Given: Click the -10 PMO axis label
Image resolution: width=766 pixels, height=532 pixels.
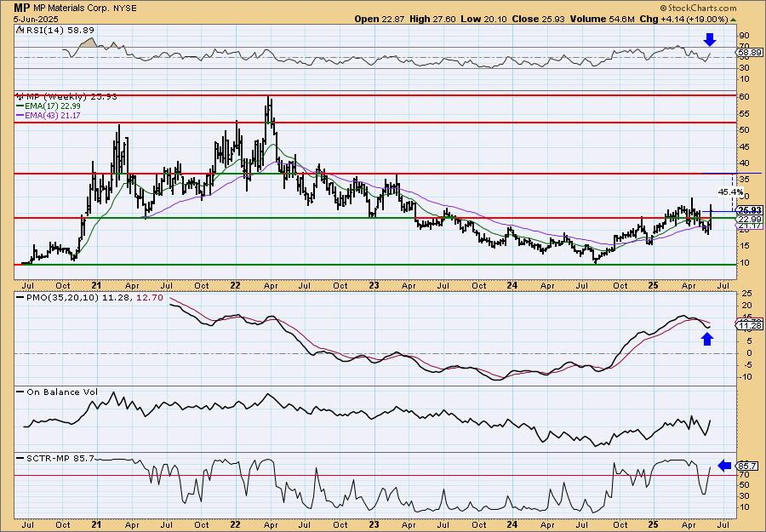Looking at the screenshot, I should click(745, 376).
